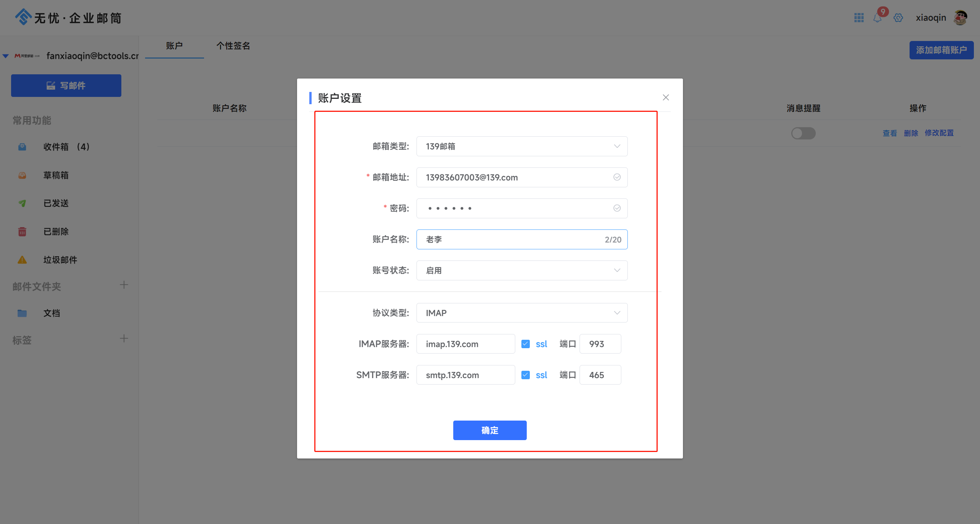Switch to the 个性签名 tab
Image resolution: width=980 pixels, height=524 pixels.
(x=233, y=46)
